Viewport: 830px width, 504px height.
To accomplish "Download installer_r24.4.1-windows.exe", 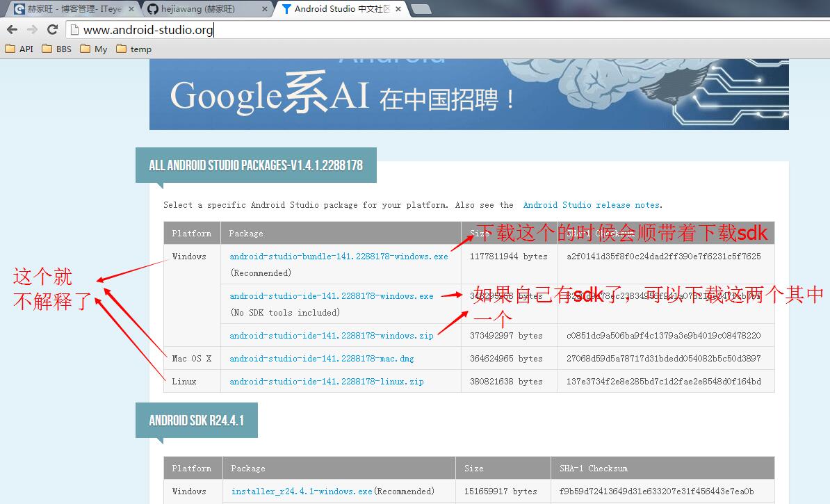I will [x=302, y=491].
